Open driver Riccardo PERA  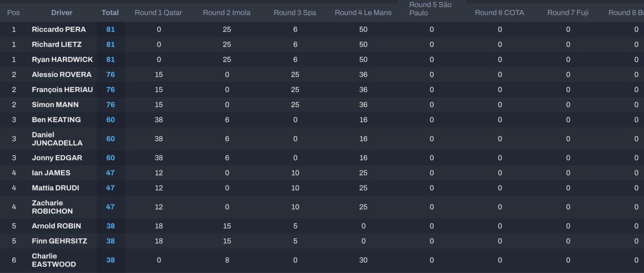[59, 29]
